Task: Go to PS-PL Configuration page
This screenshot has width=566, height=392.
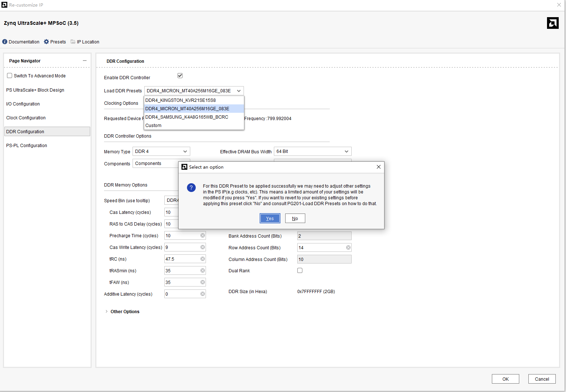Action: 27,145
